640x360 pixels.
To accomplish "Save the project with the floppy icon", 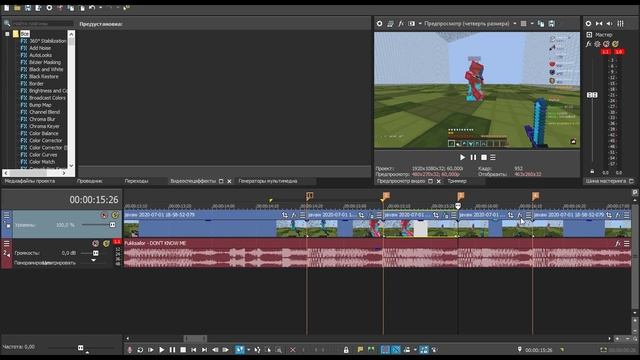I will (28, 8).
